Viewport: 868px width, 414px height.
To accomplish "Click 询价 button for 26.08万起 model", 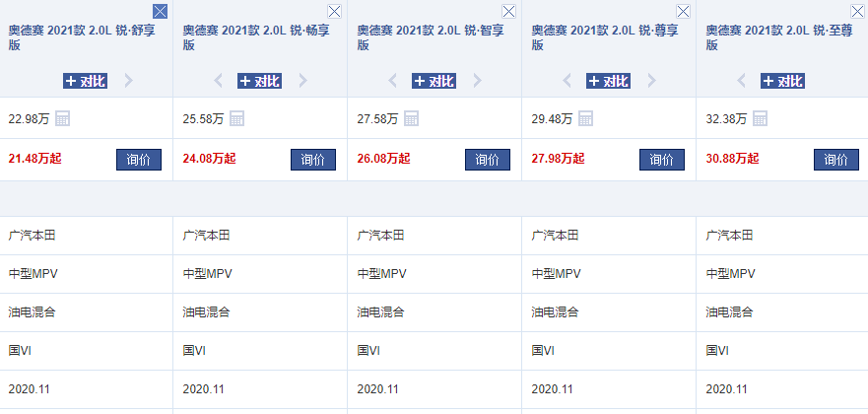I will [x=488, y=160].
